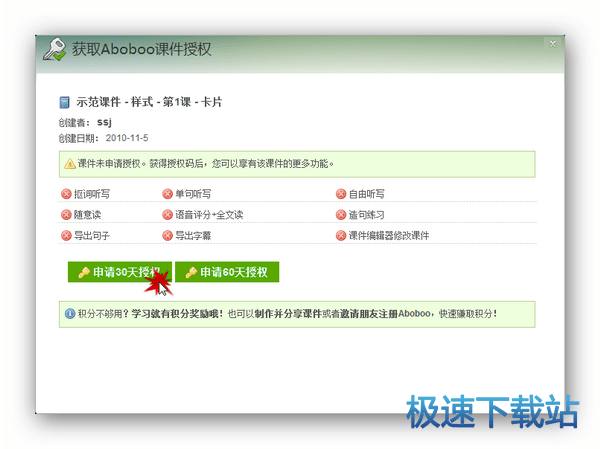This screenshot has height=449, width=600.
Task: Click the red X icon beside 自由听写
Action: (341, 194)
